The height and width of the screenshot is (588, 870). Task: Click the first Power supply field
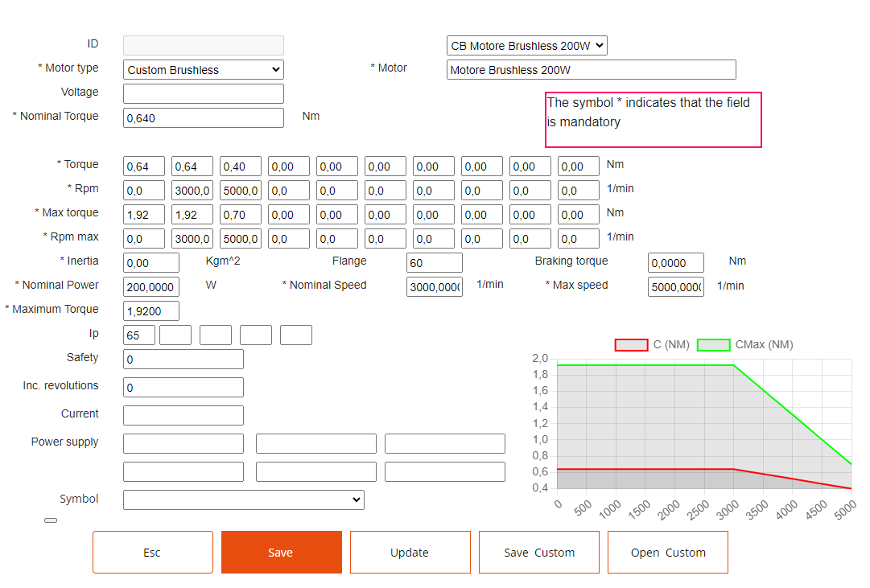183,443
